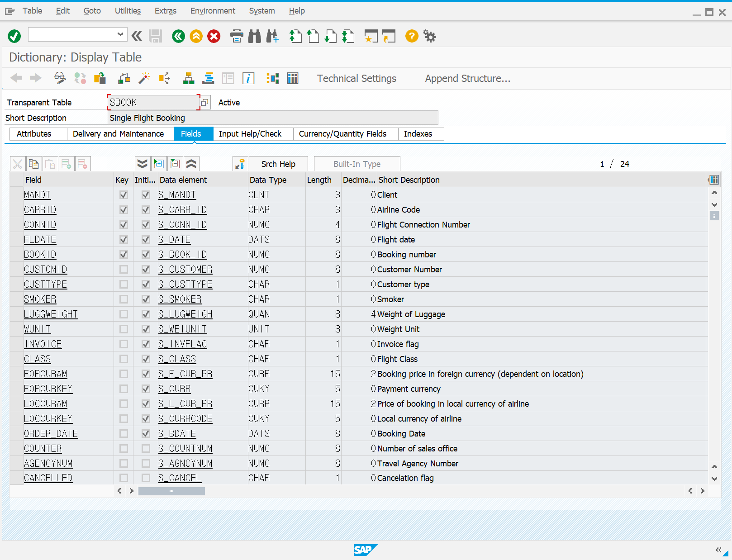The height and width of the screenshot is (560, 732).
Task: Click the Display Object List hierarchy icon
Action: click(x=189, y=78)
